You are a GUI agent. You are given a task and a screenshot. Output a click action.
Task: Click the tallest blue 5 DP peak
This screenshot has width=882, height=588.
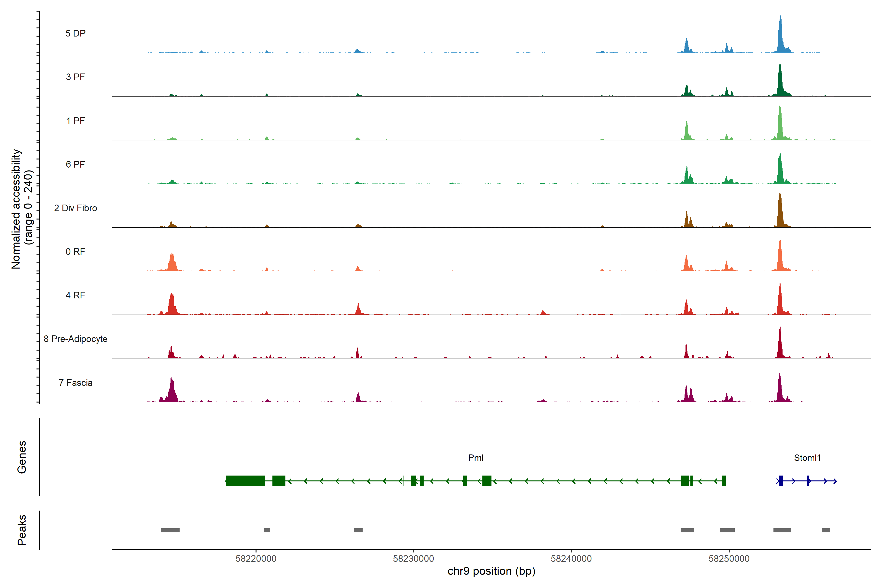coord(780,37)
